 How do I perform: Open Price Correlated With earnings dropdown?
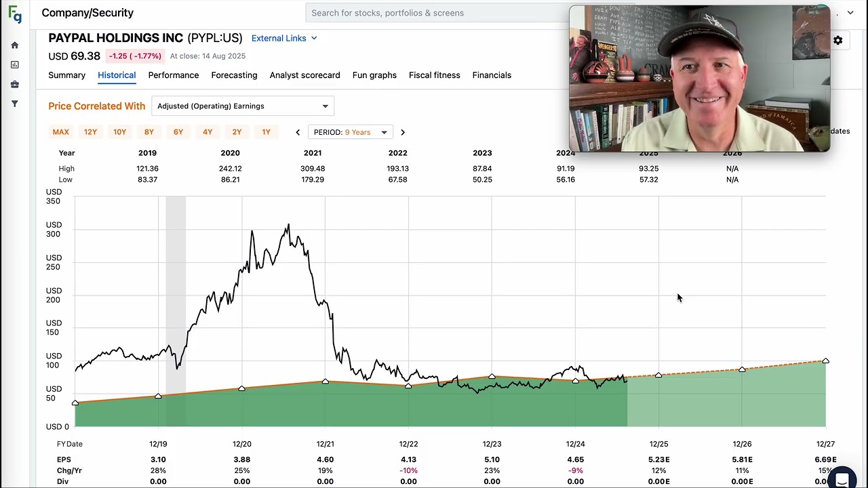pos(243,106)
